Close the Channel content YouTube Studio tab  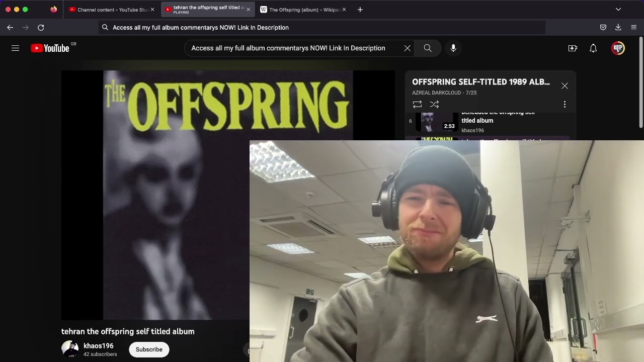coord(152,10)
